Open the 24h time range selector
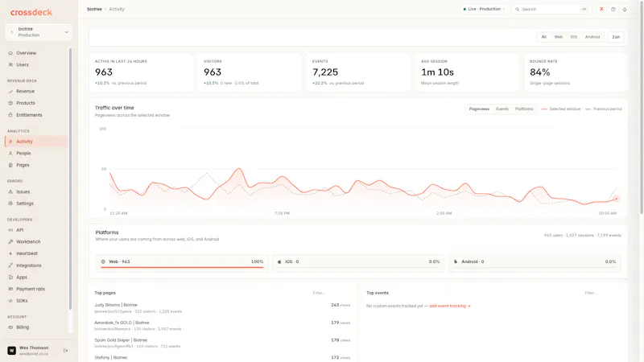The image size is (644, 362). (x=616, y=37)
